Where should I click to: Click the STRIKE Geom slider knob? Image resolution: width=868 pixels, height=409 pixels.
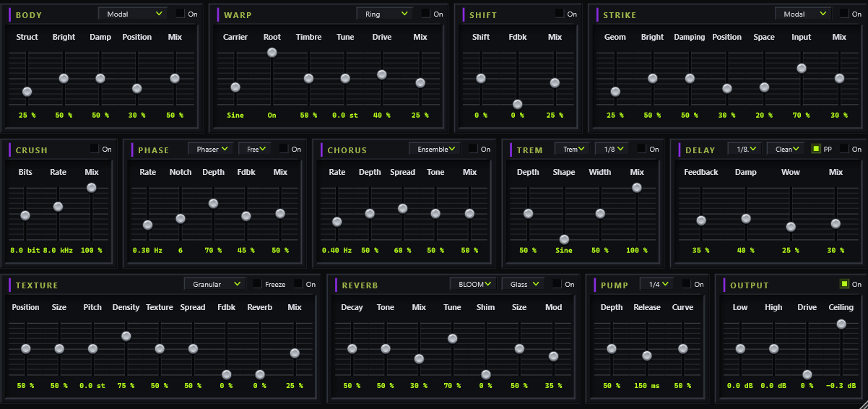pos(615,92)
